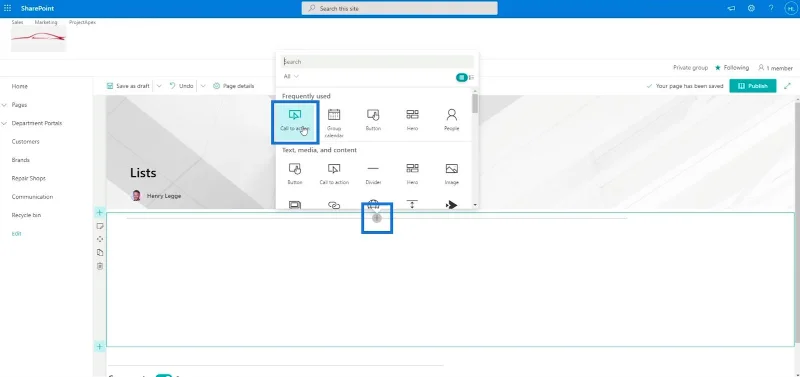Delete the section with the trash icon

(100, 266)
